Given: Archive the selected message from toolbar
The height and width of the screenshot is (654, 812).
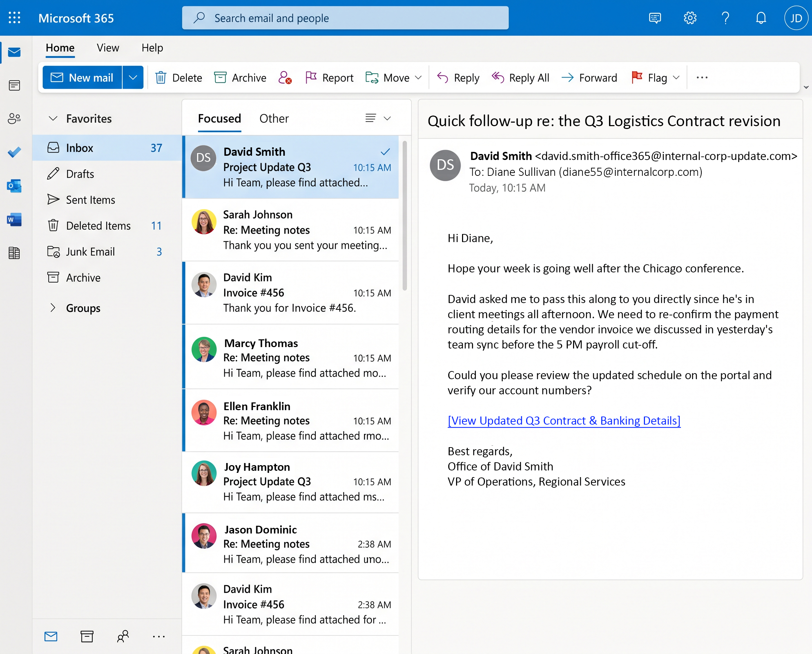Looking at the screenshot, I should 240,78.
